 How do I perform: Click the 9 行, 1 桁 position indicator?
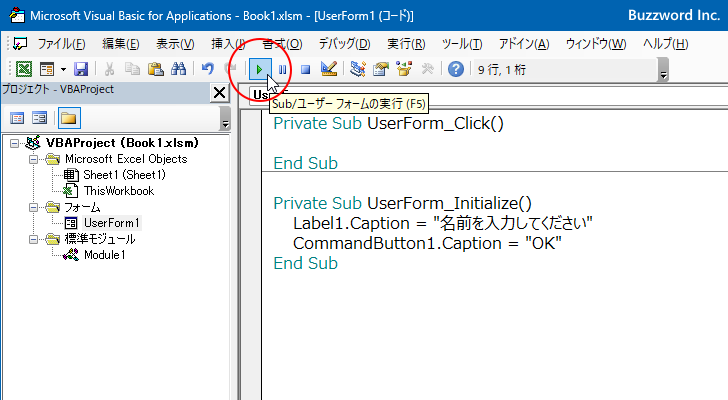pyautogui.click(x=502, y=70)
